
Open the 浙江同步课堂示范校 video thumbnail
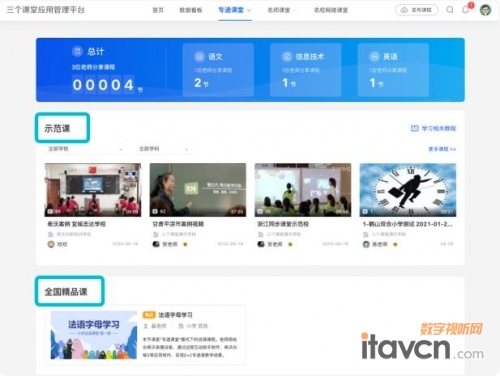(303, 190)
